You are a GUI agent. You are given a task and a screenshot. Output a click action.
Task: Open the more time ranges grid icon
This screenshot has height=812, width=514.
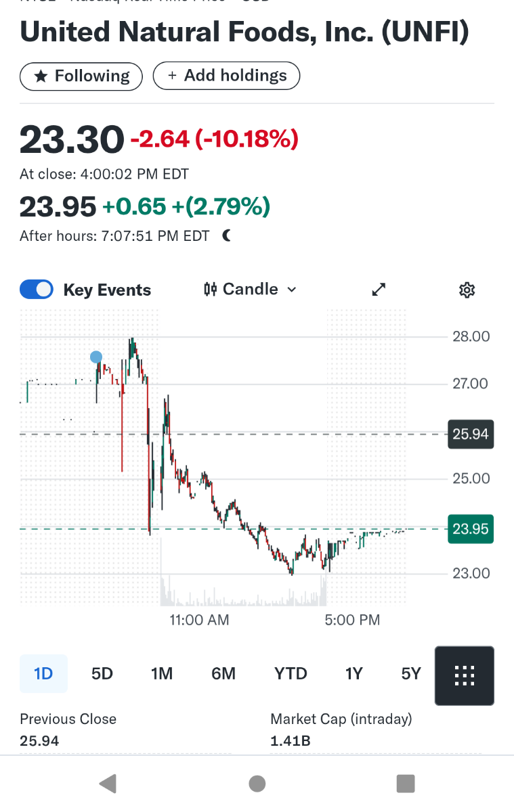[x=464, y=675]
